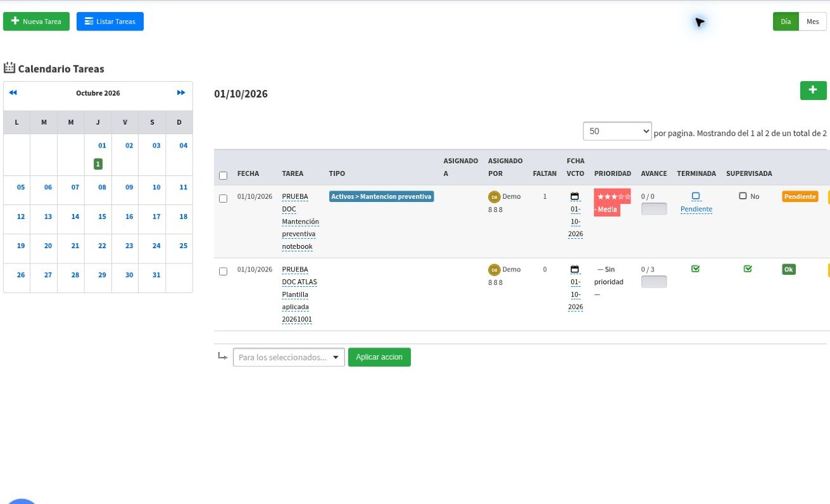
Task: Select day 31 in the calendar
Action: (x=156, y=275)
